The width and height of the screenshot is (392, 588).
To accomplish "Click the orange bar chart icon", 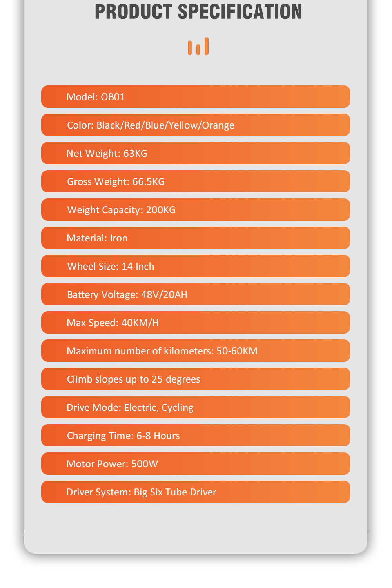I will 198,46.
